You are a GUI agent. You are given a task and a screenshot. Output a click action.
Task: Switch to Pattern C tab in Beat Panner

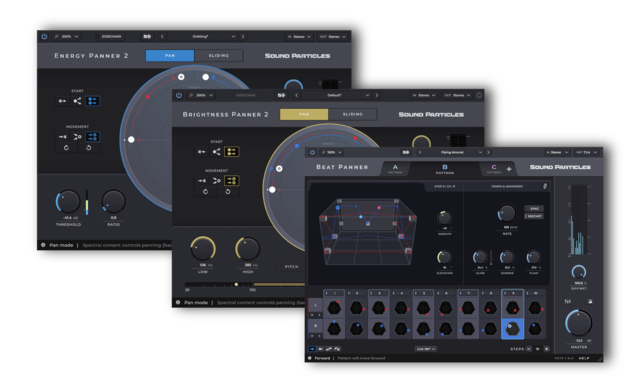(494, 169)
